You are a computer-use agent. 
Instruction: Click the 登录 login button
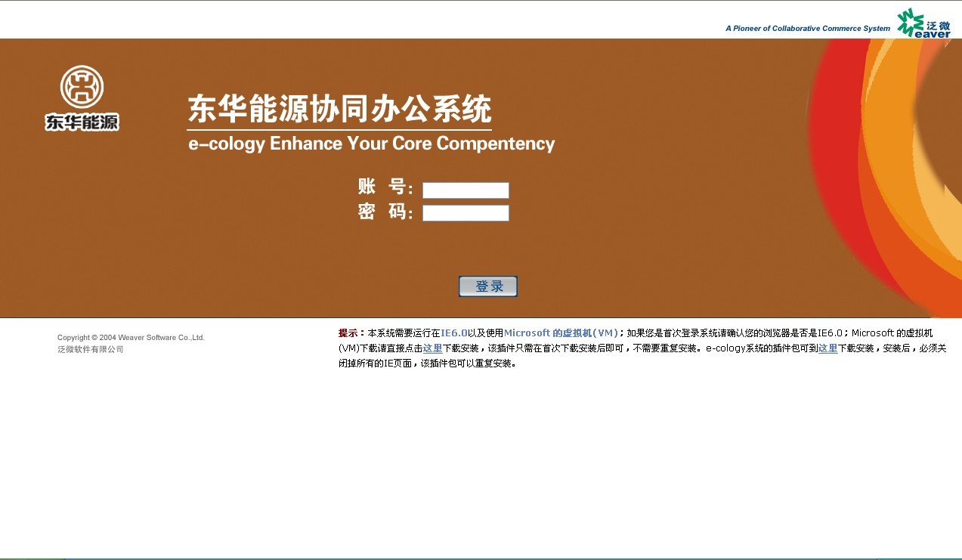488,286
